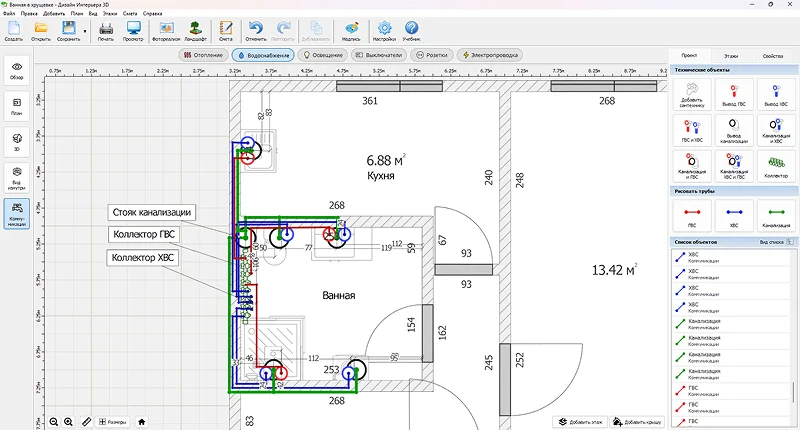The image size is (800, 430).
Task: Open the Правка menu
Action: coord(29,14)
